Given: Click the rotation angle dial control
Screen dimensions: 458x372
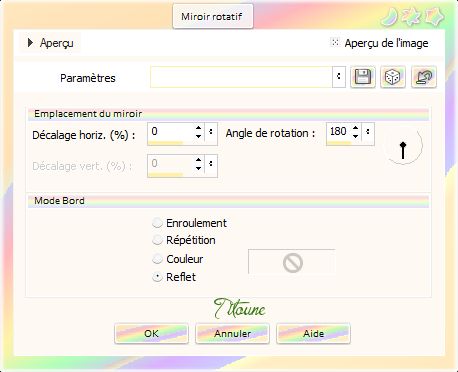Looking at the screenshot, I should click(x=403, y=146).
